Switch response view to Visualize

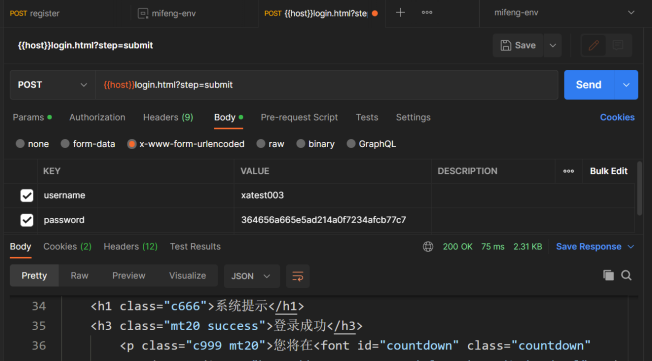point(188,276)
